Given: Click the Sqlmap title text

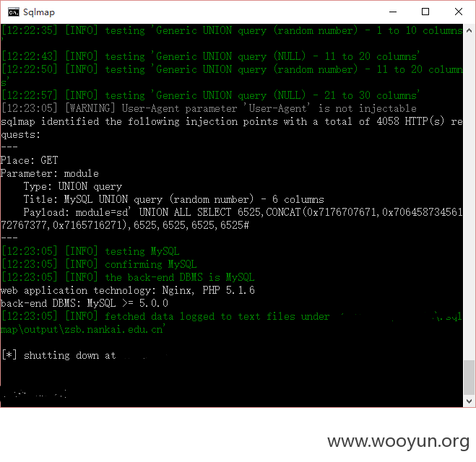Looking at the screenshot, I should click(39, 12).
